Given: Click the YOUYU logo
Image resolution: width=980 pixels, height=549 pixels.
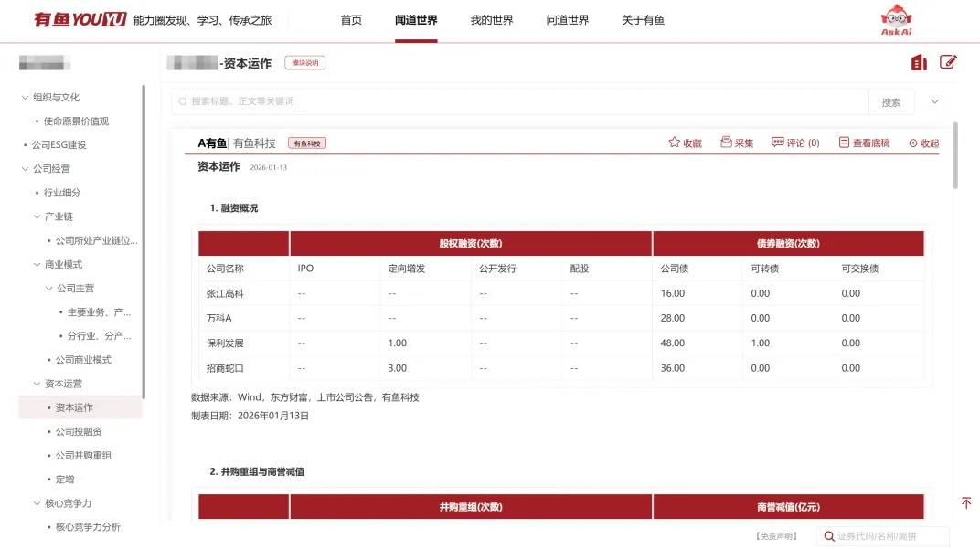Looking at the screenshot, I should tap(80, 20).
